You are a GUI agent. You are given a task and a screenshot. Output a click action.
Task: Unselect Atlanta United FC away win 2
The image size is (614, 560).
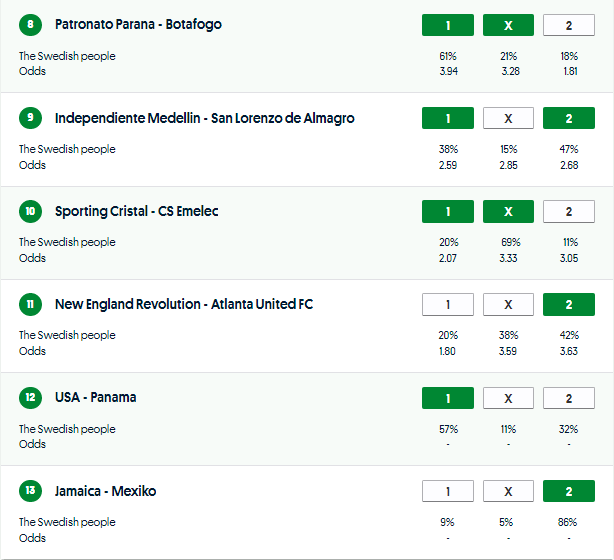(x=569, y=304)
